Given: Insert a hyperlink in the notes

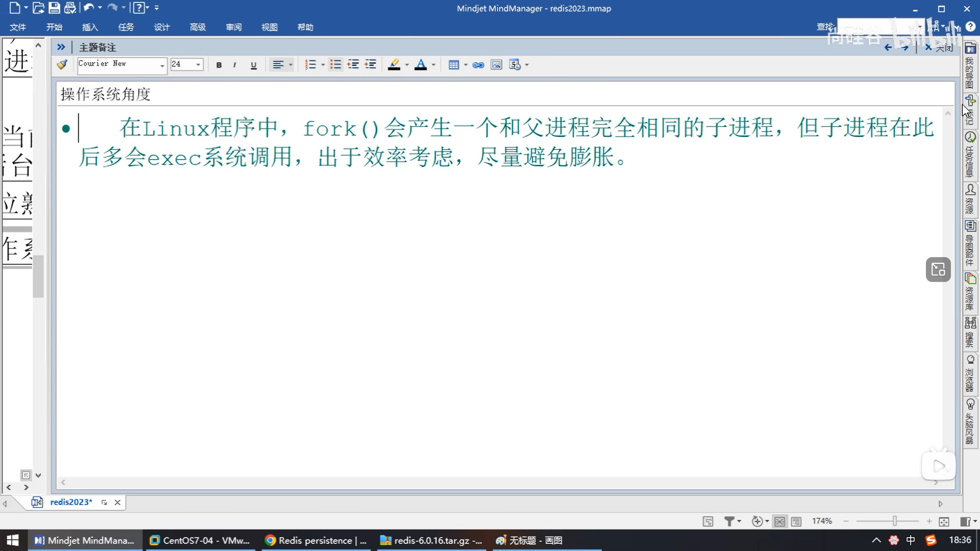Looking at the screenshot, I should click(478, 65).
